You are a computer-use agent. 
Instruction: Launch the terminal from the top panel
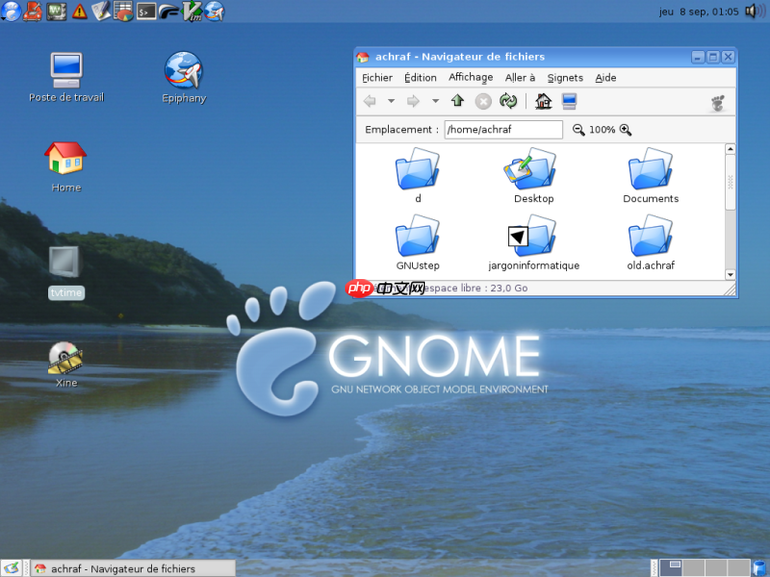[146, 11]
